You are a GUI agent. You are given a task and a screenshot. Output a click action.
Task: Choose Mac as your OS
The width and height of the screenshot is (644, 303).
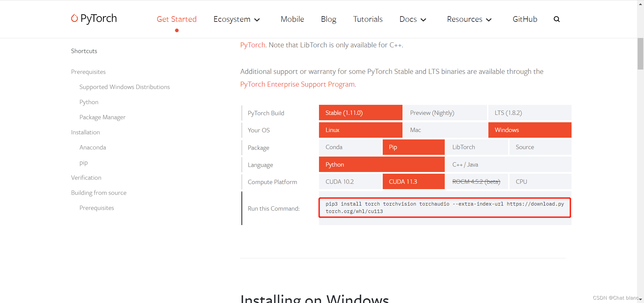pyautogui.click(x=445, y=130)
